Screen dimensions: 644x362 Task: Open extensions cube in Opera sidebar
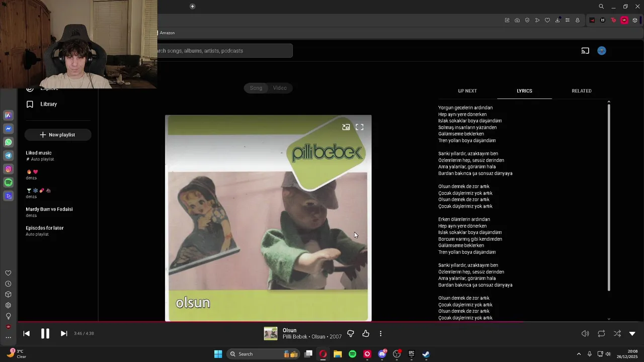(x=8, y=295)
